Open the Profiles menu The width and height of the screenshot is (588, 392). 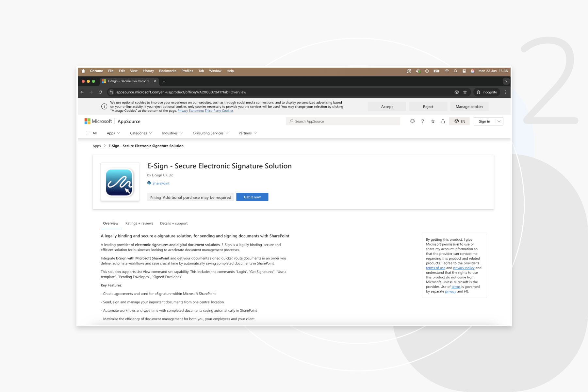(x=187, y=71)
